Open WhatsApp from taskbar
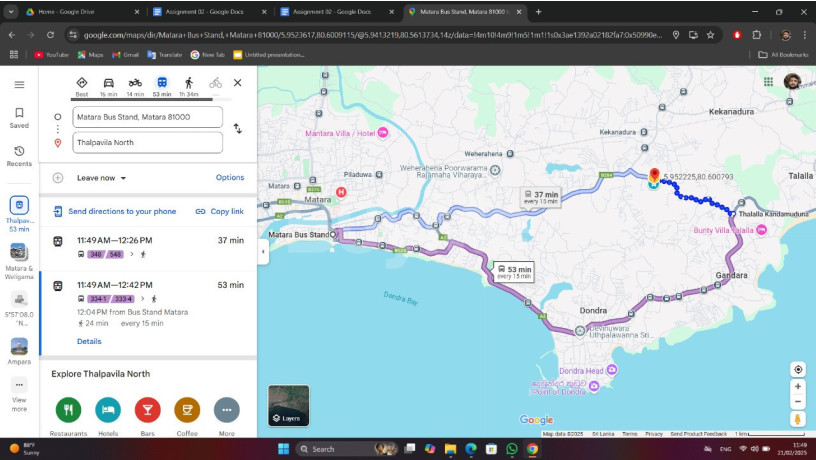Image resolution: width=816 pixels, height=460 pixels. coord(512,449)
